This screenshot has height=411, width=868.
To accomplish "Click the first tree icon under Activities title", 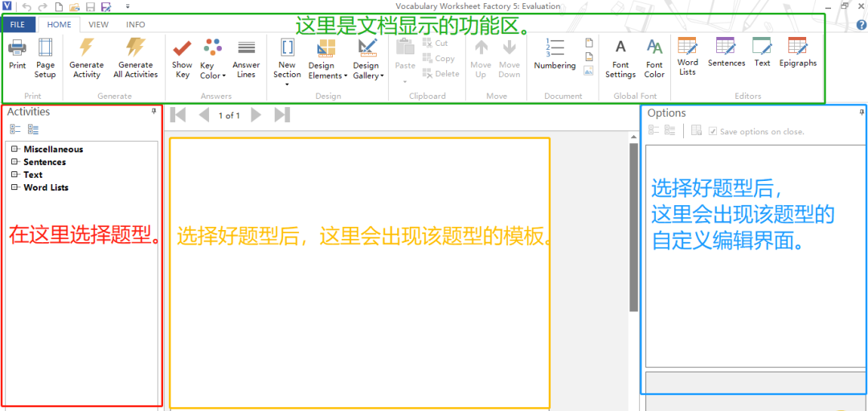I will pos(15,129).
